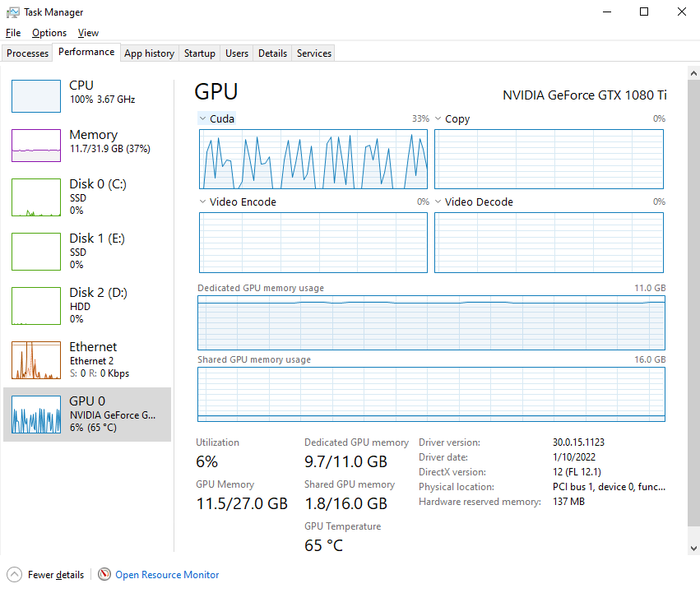Open the File menu
Screen dimensions: 700x593
(x=12, y=33)
